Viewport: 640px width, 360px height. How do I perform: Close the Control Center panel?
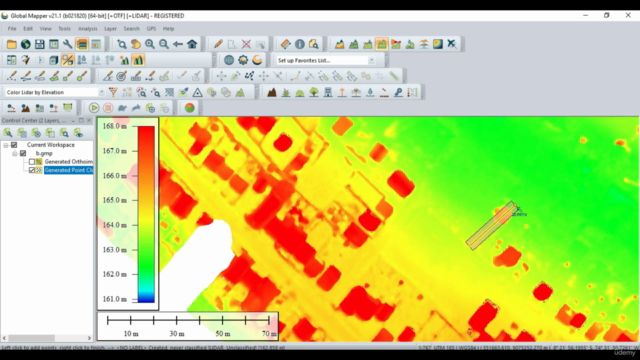pos(89,120)
